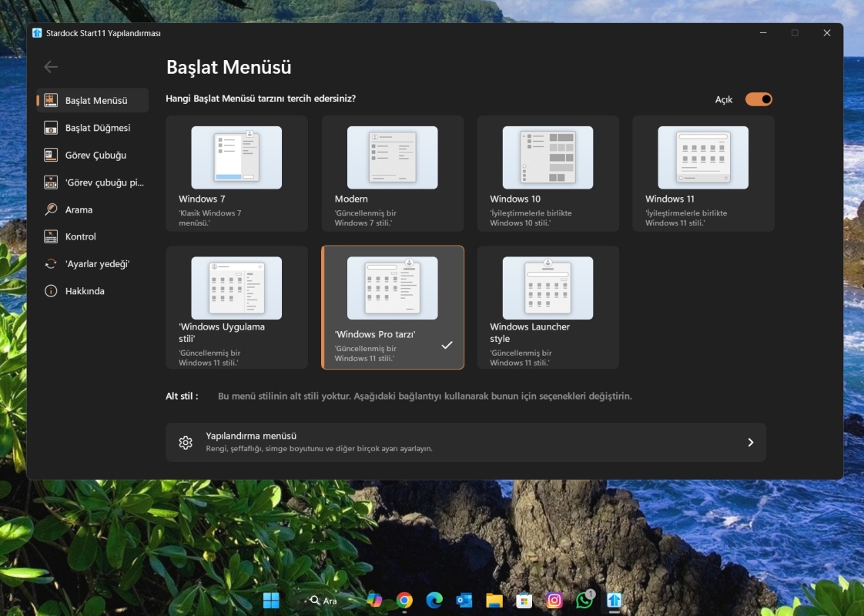Click the Windows Start button on taskbar

tap(271, 601)
